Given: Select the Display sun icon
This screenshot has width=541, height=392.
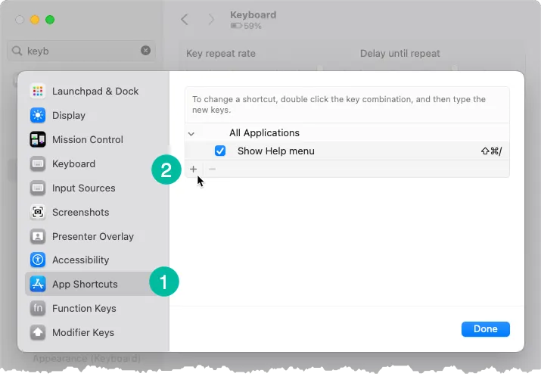Looking at the screenshot, I should click(38, 115).
